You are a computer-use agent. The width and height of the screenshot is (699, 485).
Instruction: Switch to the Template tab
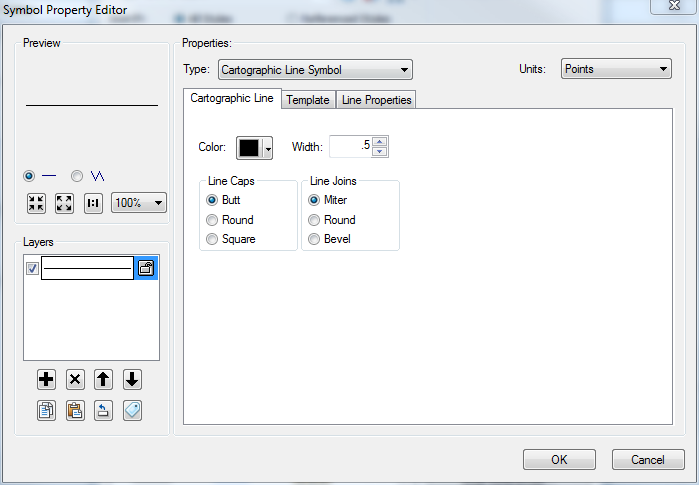[308, 100]
